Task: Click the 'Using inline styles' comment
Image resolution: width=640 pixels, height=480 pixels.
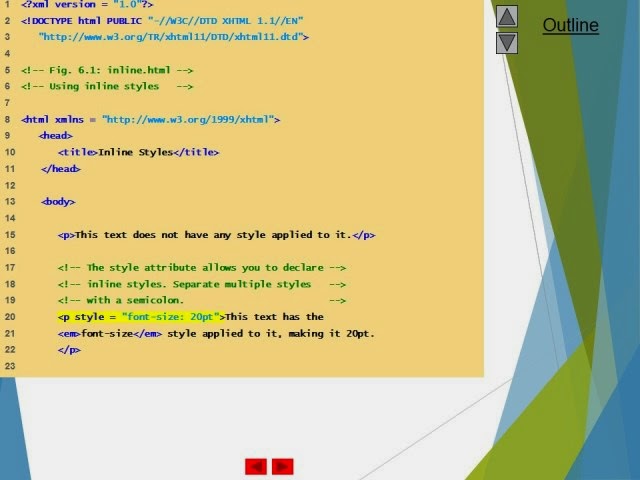Action: [x=107, y=87]
